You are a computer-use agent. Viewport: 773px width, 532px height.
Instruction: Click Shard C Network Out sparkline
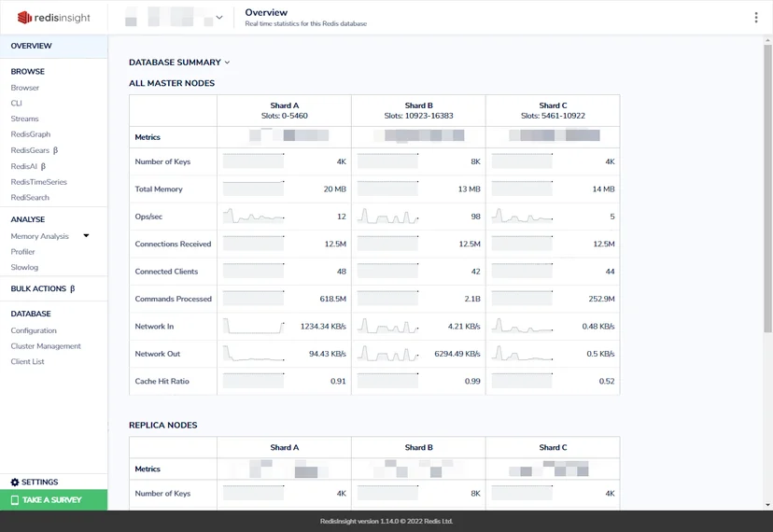point(522,354)
